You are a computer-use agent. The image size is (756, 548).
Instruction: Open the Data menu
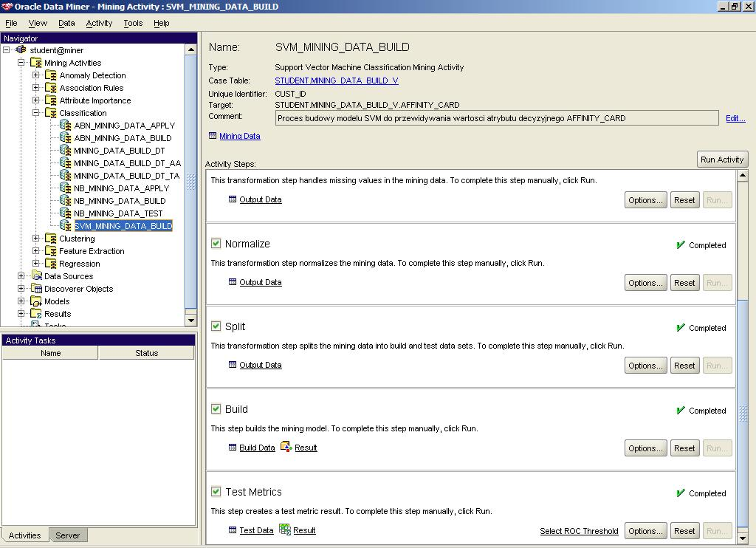click(x=66, y=23)
